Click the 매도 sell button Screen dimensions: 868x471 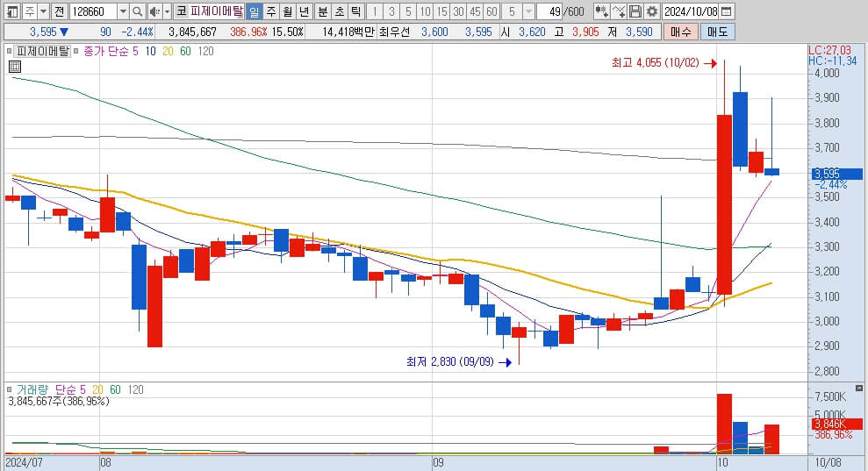(717, 32)
